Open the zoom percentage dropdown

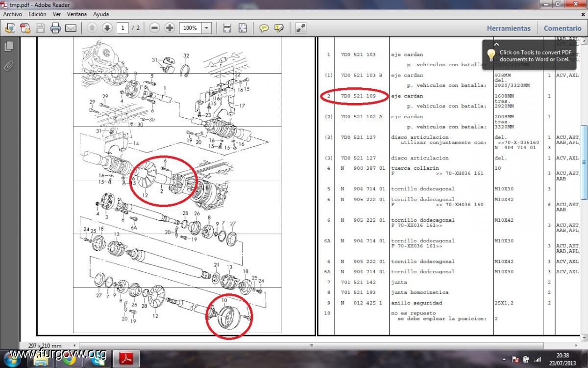tap(207, 28)
